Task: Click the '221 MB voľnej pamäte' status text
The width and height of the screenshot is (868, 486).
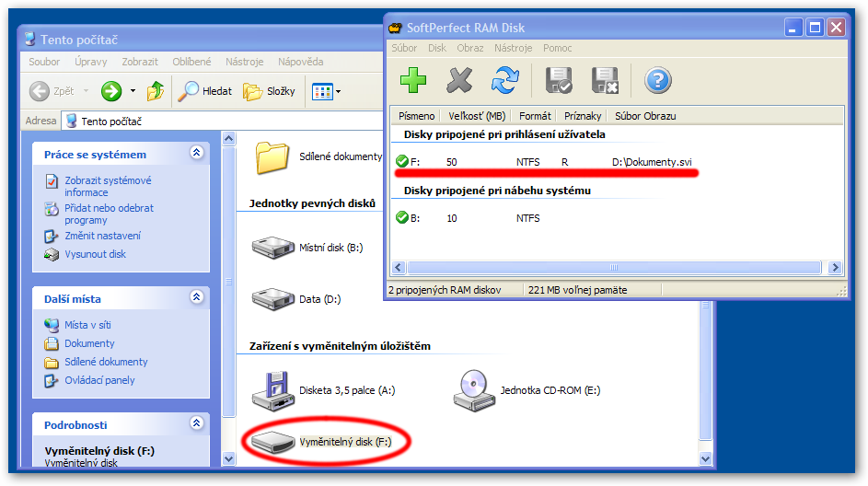Action: (577, 290)
